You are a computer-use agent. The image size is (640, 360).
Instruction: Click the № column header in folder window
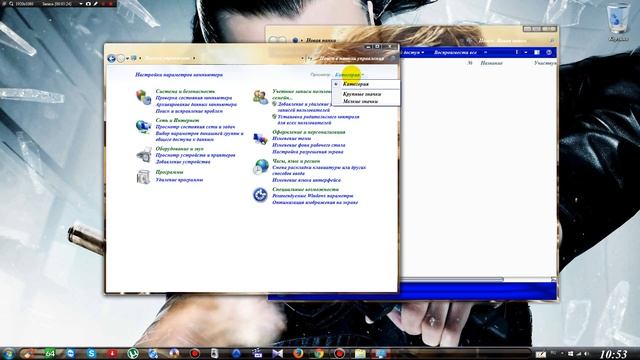pos(470,63)
